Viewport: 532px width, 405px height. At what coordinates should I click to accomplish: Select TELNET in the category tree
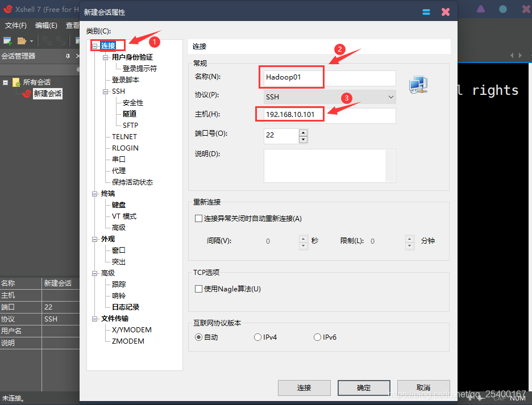(124, 137)
